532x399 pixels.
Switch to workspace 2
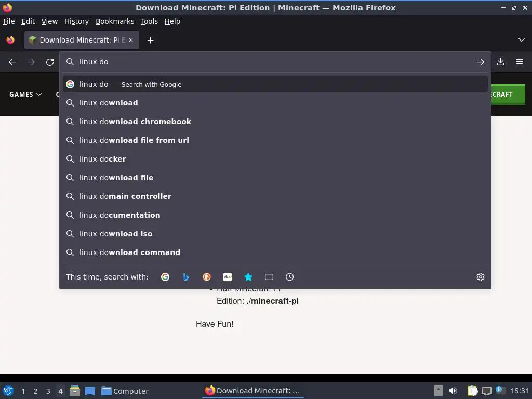pos(36,391)
